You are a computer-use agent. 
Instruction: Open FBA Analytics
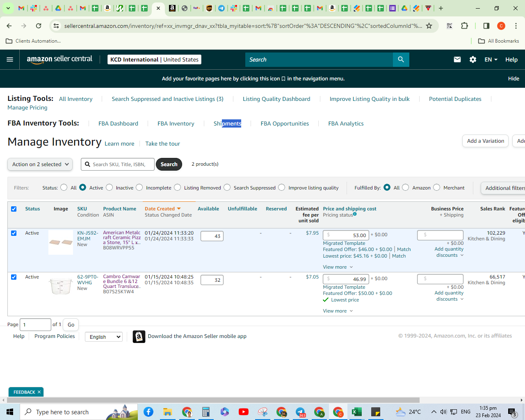click(346, 123)
